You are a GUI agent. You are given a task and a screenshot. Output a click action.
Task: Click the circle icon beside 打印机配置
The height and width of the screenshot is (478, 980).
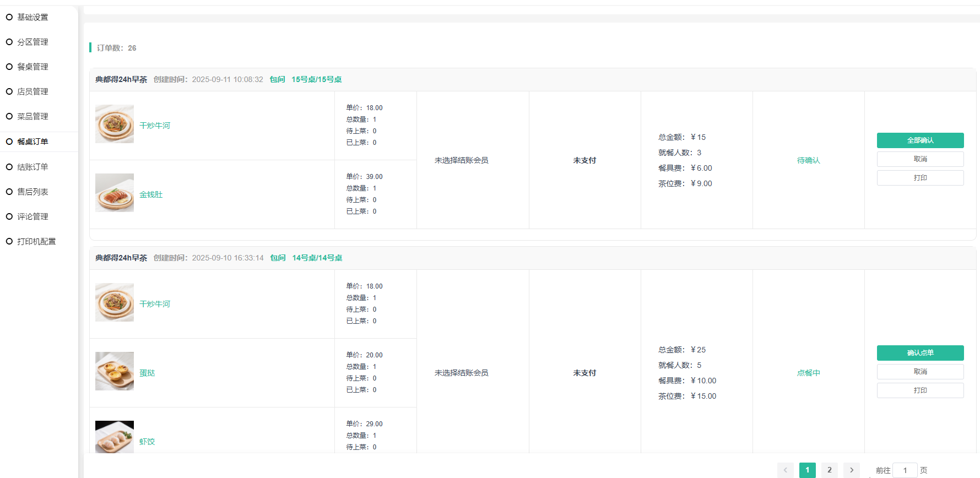9,241
